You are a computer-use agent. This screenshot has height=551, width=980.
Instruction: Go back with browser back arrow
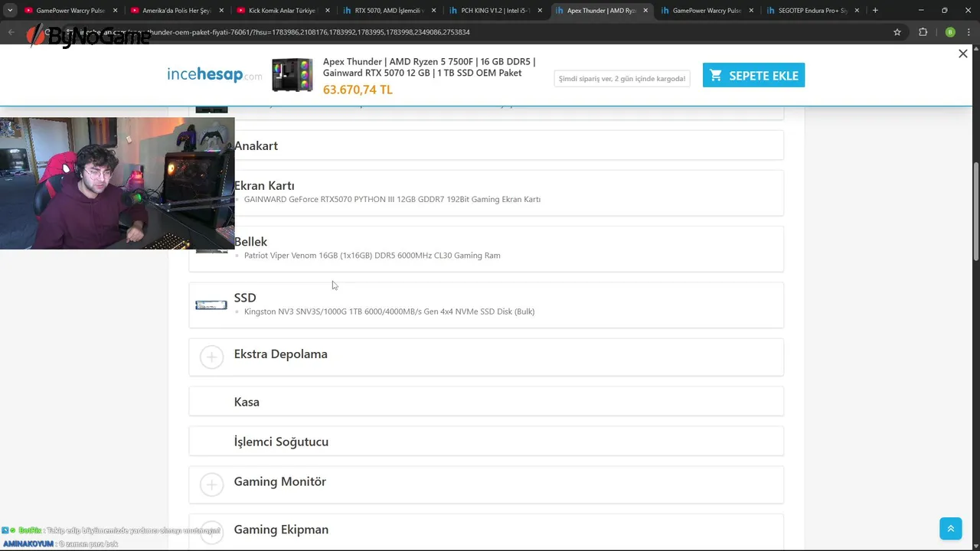coord(11,32)
